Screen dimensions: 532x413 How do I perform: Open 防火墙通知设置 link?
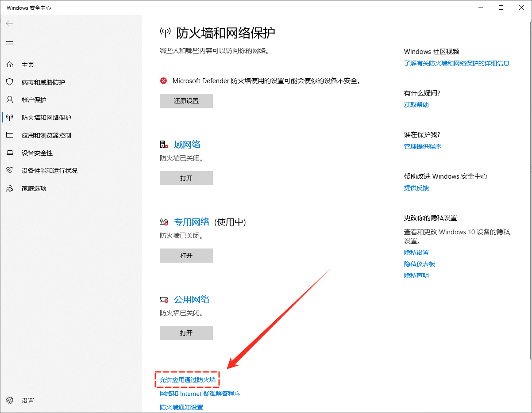pos(181,407)
